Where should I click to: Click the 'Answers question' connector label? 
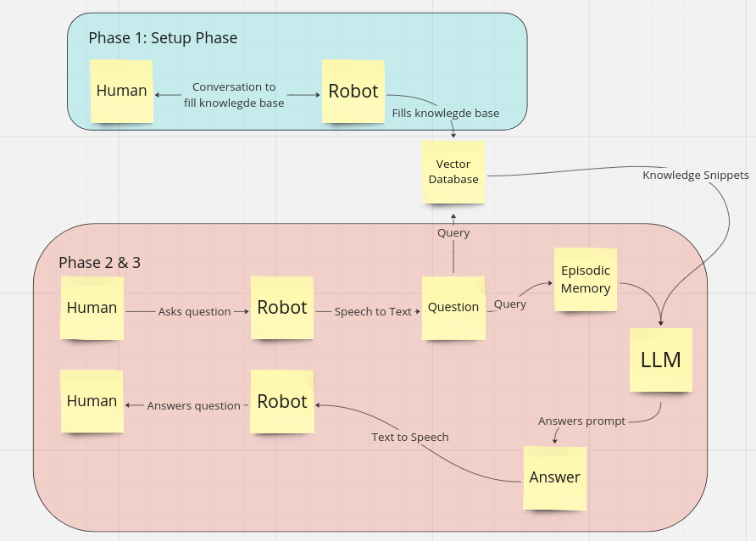click(193, 406)
